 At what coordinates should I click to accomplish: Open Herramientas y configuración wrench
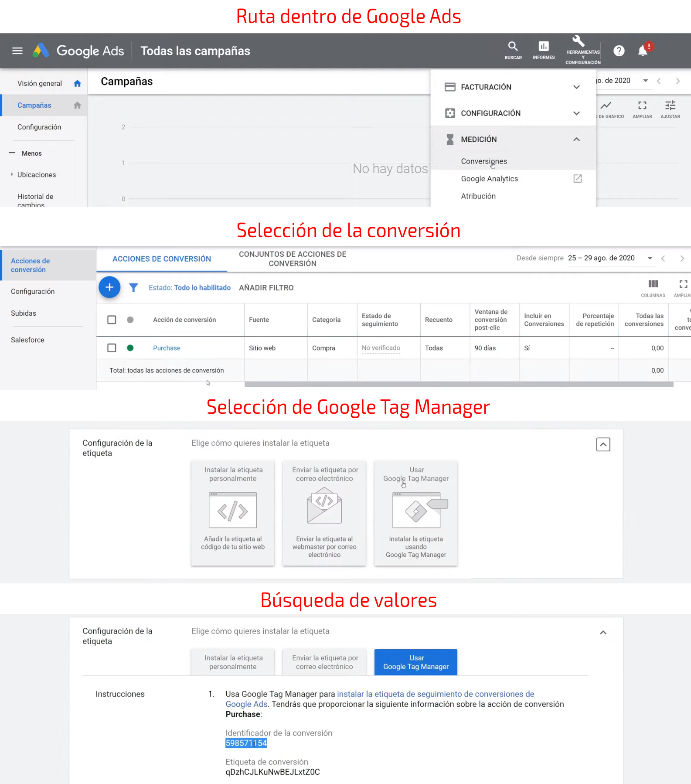point(583,50)
